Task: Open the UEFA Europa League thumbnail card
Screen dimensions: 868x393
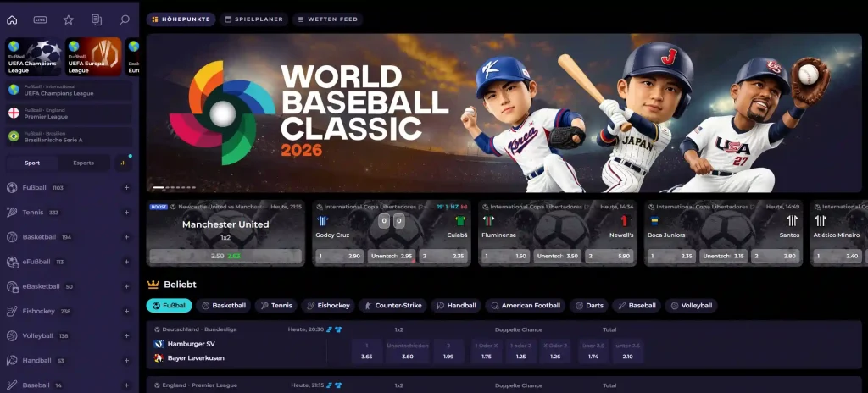Action: point(93,57)
